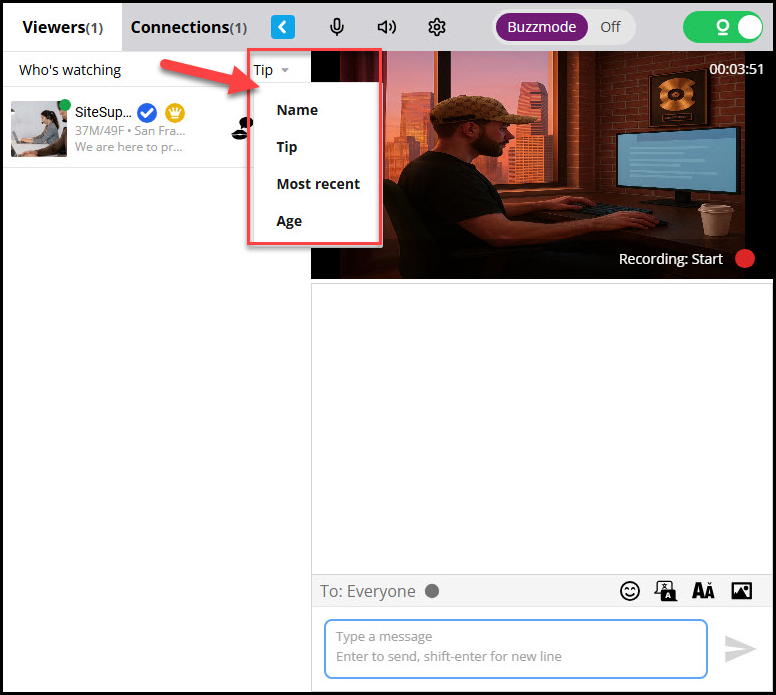The height and width of the screenshot is (695, 776).
Task: Switch to the Viewers tab
Action: click(x=62, y=27)
